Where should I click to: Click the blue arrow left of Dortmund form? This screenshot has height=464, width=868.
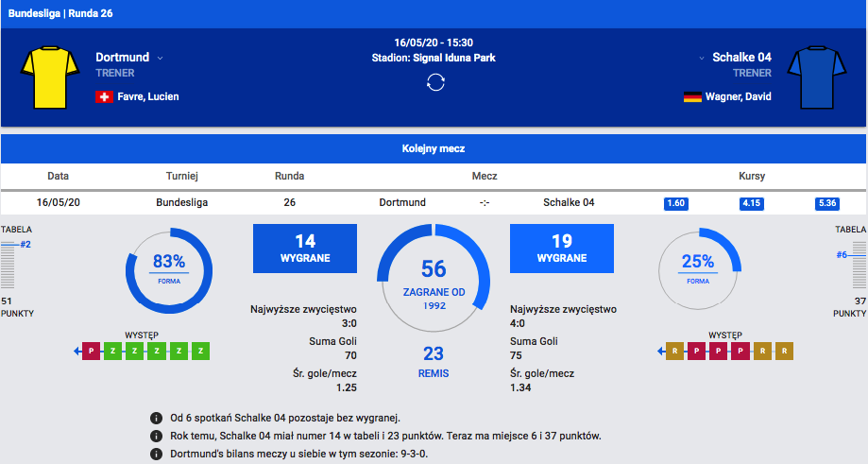[x=77, y=351]
